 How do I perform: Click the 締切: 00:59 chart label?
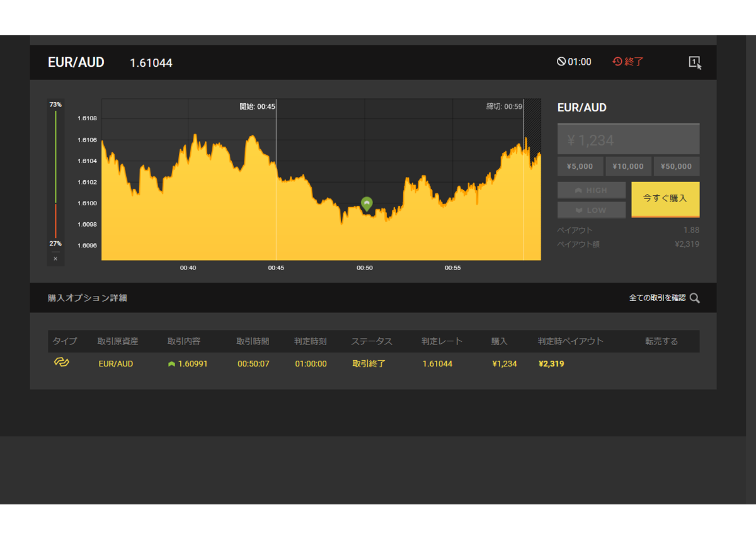point(504,106)
